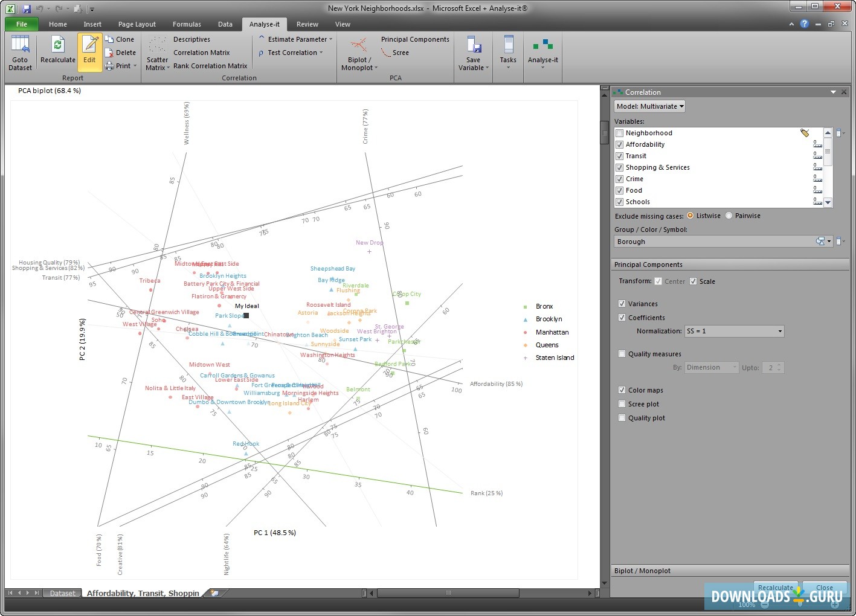Screen dimensions: 856x616
Task: Open the Analyse-it icon on the ribbon
Action: pyautogui.click(x=542, y=51)
